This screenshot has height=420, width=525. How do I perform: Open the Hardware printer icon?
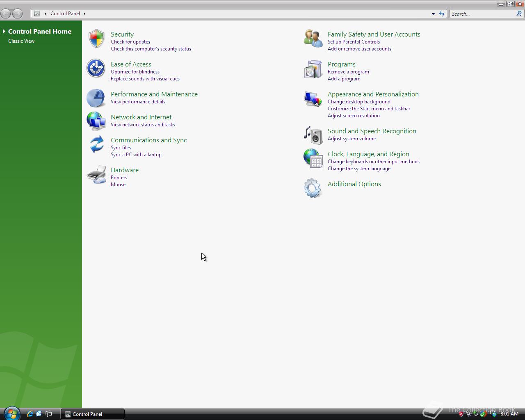(97, 175)
